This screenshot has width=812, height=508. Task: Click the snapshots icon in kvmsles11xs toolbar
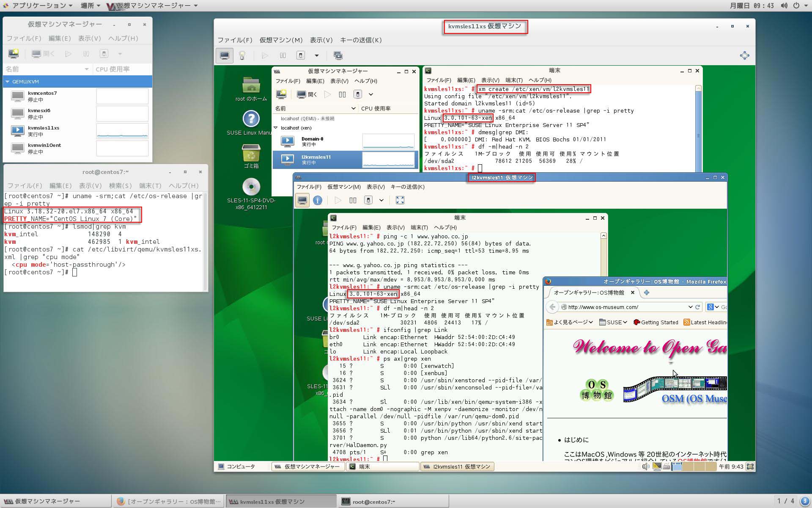(337, 55)
